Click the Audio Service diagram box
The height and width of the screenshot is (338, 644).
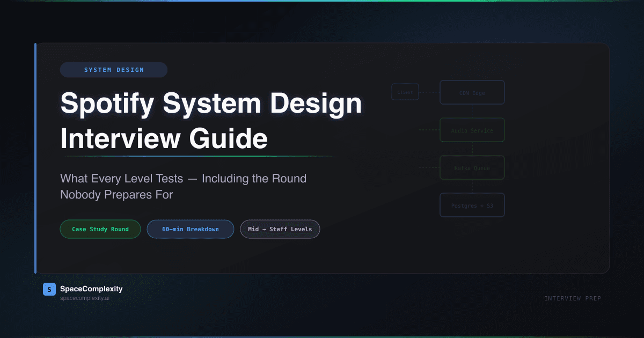click(472, 130)
